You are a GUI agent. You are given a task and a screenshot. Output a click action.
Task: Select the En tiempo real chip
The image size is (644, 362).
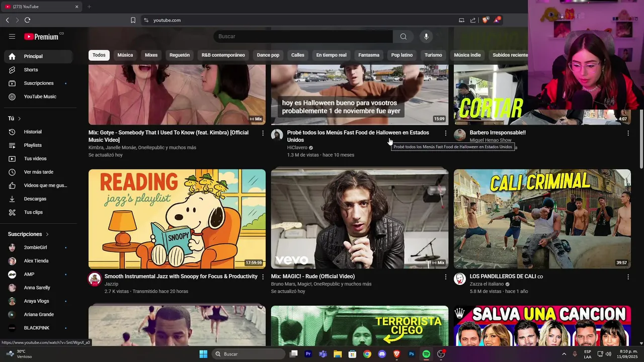(x=331, y=55)
